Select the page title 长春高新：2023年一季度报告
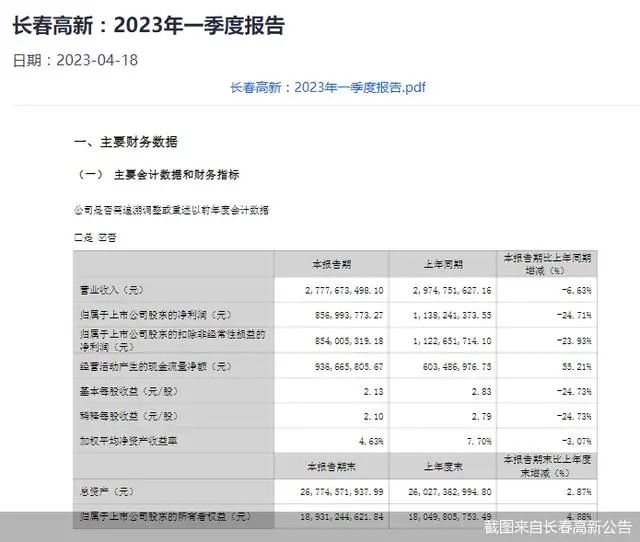The height and width of the screenshot is (542, 640). (x=149, y=25)
